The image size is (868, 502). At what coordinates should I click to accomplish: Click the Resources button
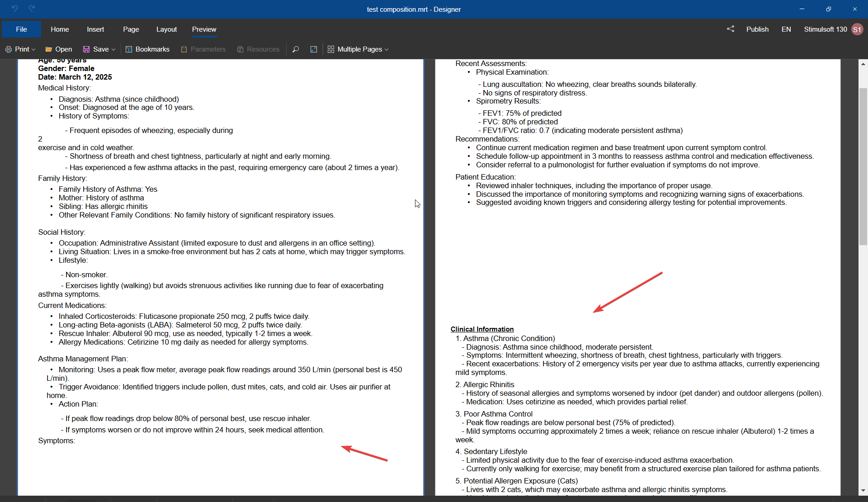[x=258, y=49]
